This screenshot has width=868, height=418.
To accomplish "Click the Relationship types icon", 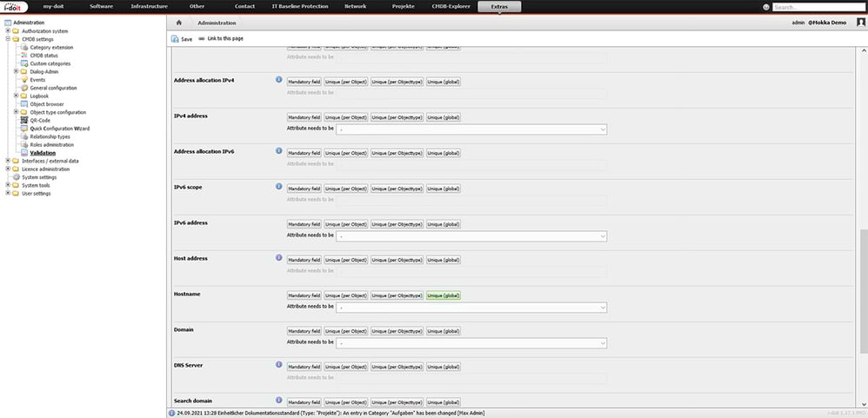I will coord(24,136).
